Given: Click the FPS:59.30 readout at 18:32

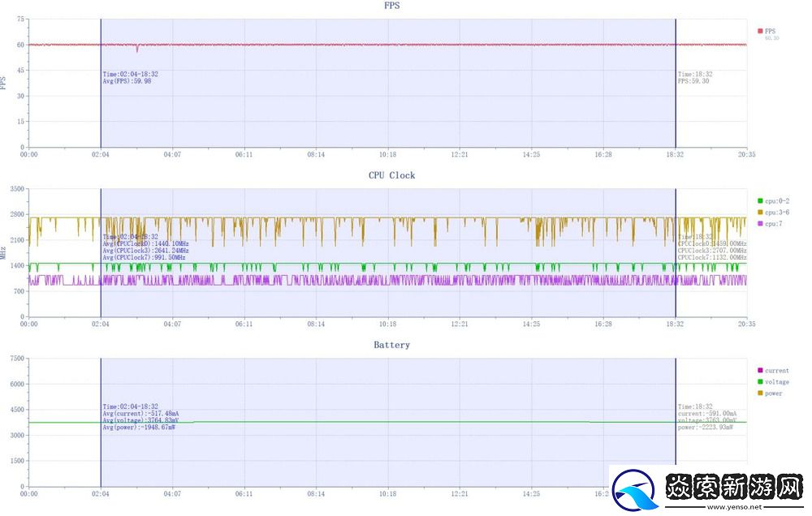Looking at the screenshot, I should pos(693,81).
